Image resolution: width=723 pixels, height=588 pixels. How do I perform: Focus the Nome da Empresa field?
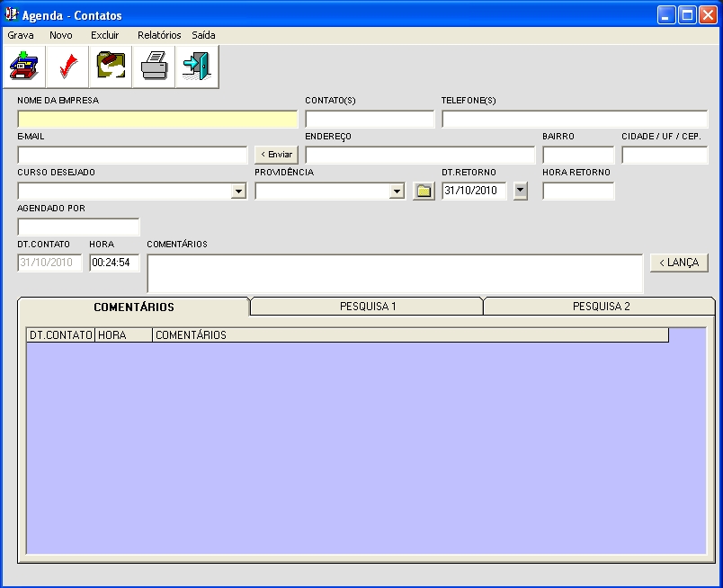click(157, 119)
